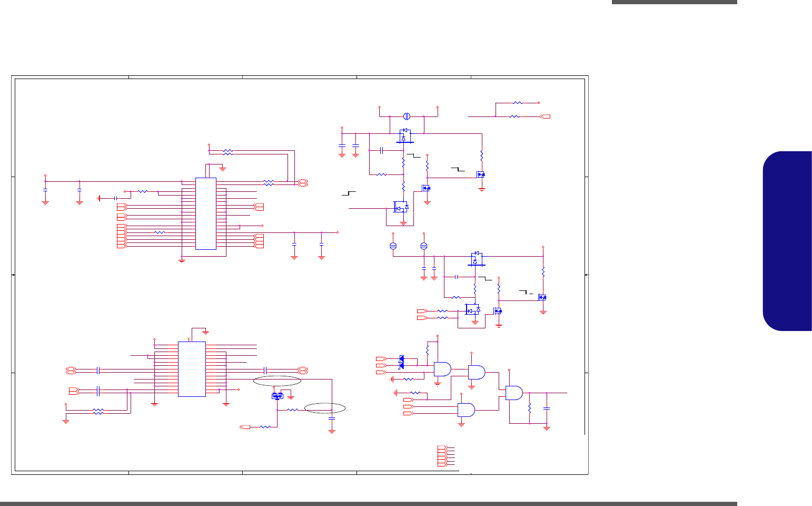This screenshot has height=506, width=812.
Task: Click the leftmost decoupling capacitor on the upper IC rail
Action: (x=45, y=189)
